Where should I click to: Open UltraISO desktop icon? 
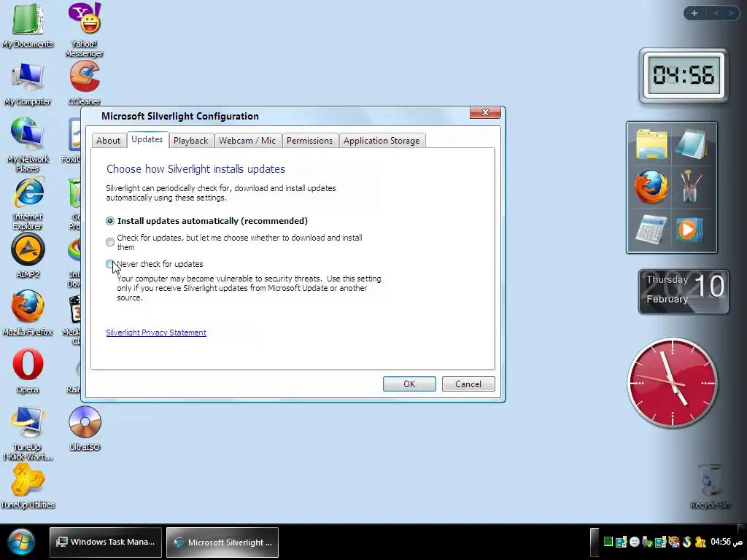click(85, 428)
